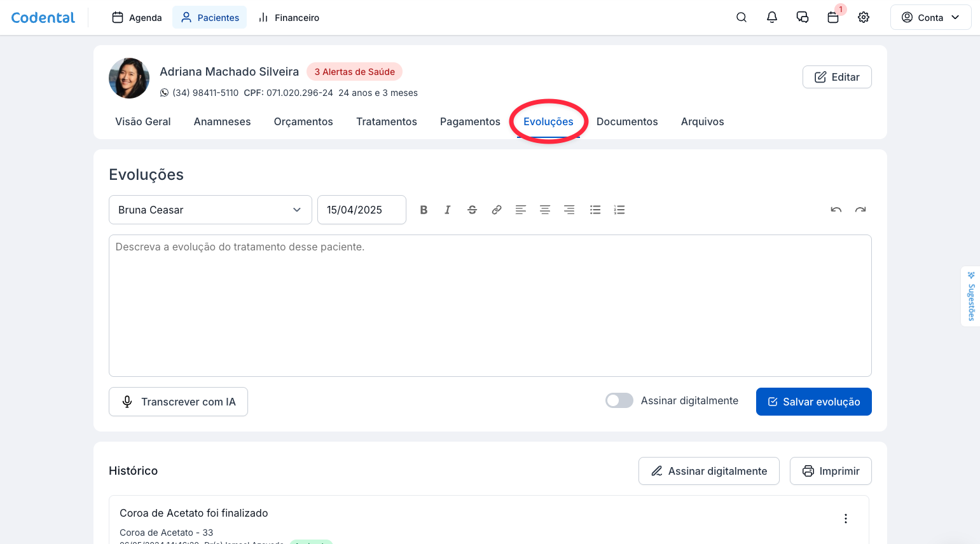The height and width of the screenshot is (544, 980).
Task: Open the Bruna Ceasar professional dropdown
Action: (x=210, y=210)
